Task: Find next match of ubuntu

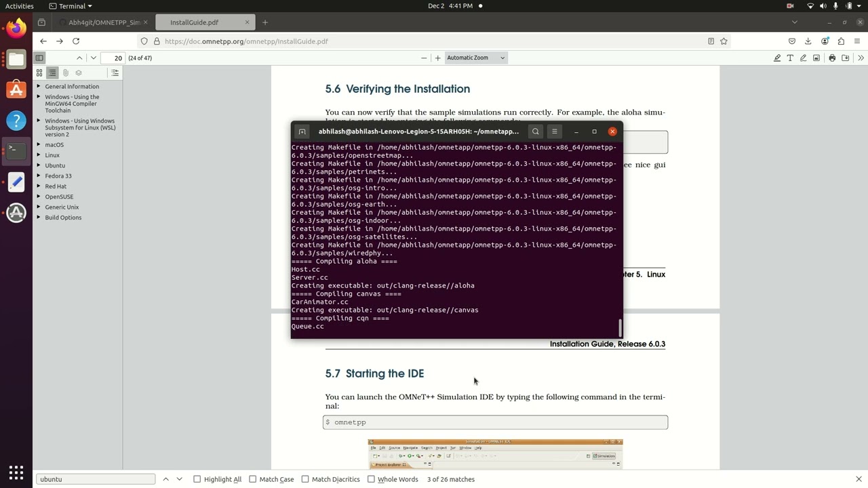Action: click(x=179, y=479)
